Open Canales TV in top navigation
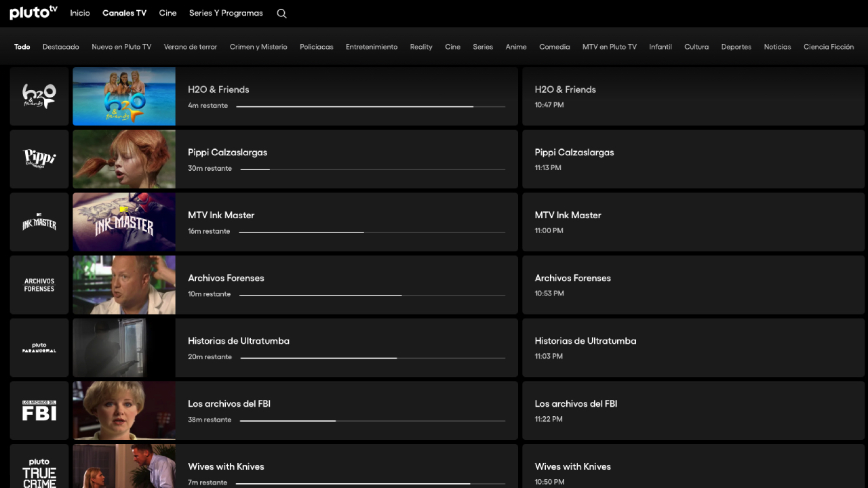The image size is (868, 488). [x=124, y=13]
